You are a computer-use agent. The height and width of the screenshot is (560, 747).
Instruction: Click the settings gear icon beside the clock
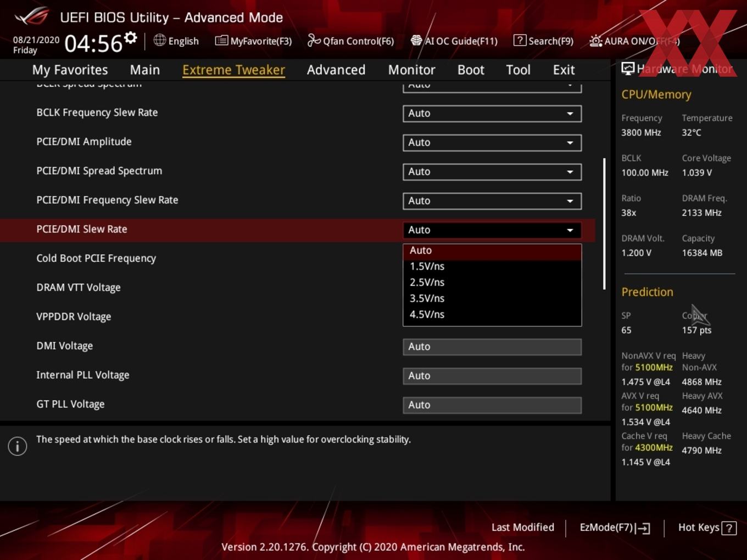130,37
